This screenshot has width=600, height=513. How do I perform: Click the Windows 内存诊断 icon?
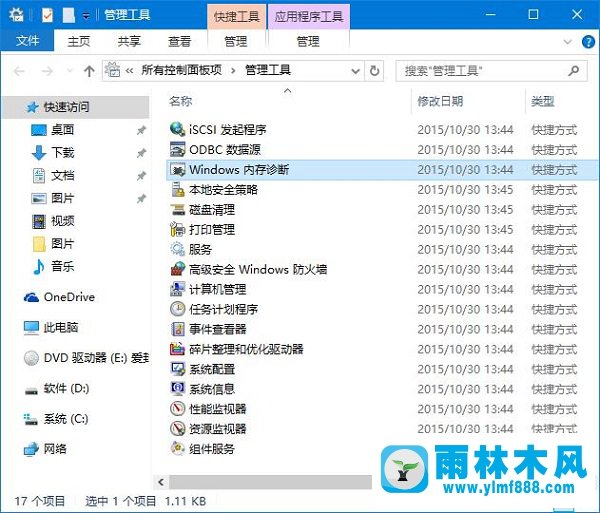[x=178, y=169]
